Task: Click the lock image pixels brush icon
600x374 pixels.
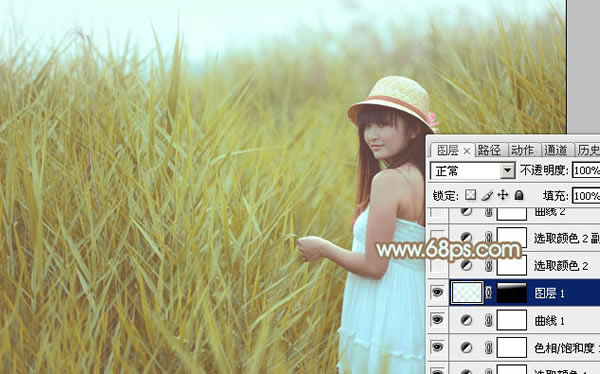Action: [x=487, y=196]
